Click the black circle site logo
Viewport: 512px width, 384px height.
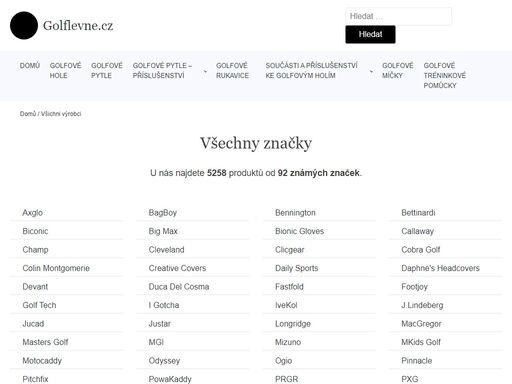(x=24, y=25)
